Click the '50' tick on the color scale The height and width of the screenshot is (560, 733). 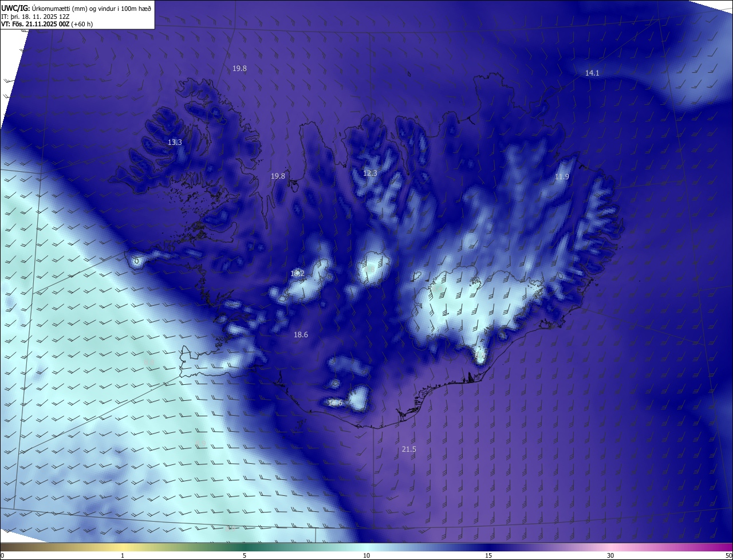tap(728, 555)
